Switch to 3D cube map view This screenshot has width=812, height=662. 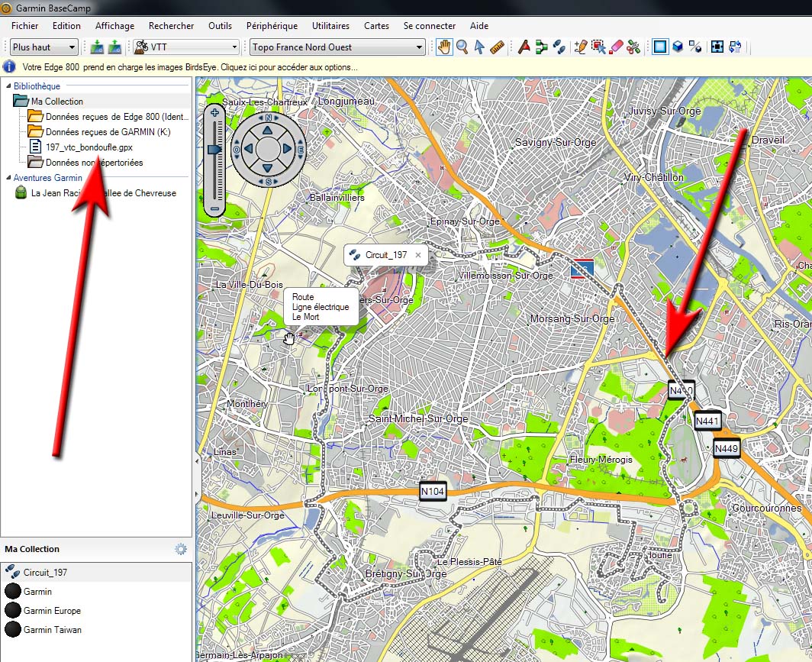pos(678,47)
